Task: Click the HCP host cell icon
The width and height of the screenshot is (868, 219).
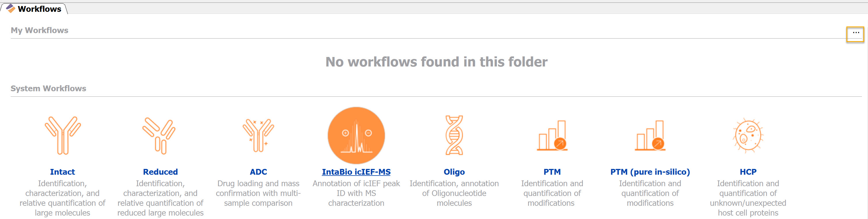Action: (748, 135)
